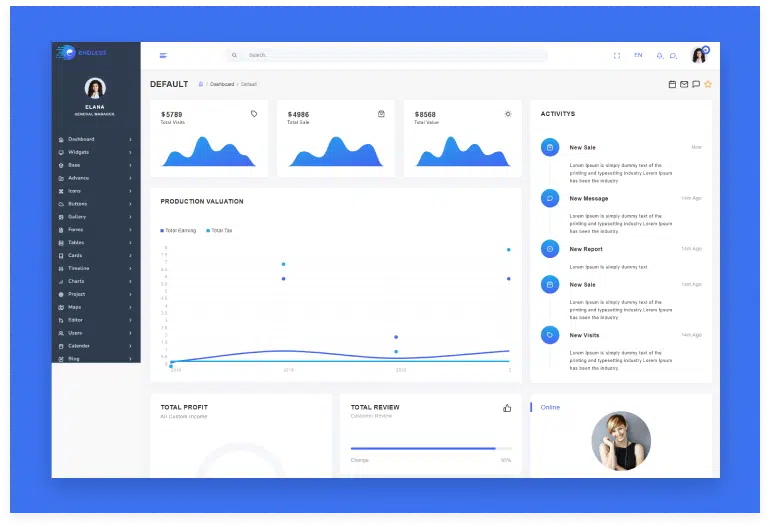
Task: Toggle the Total Tax legend series
Action: pos(219,230)
